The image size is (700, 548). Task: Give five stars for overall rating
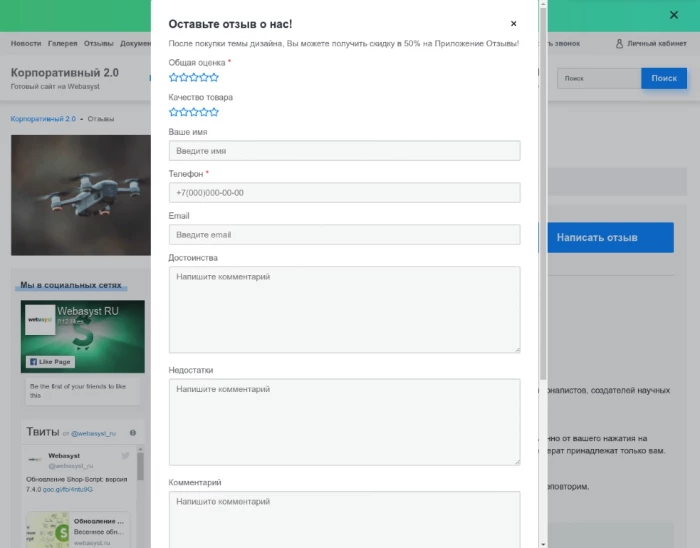pyautogui.click(x=214, y=77)
